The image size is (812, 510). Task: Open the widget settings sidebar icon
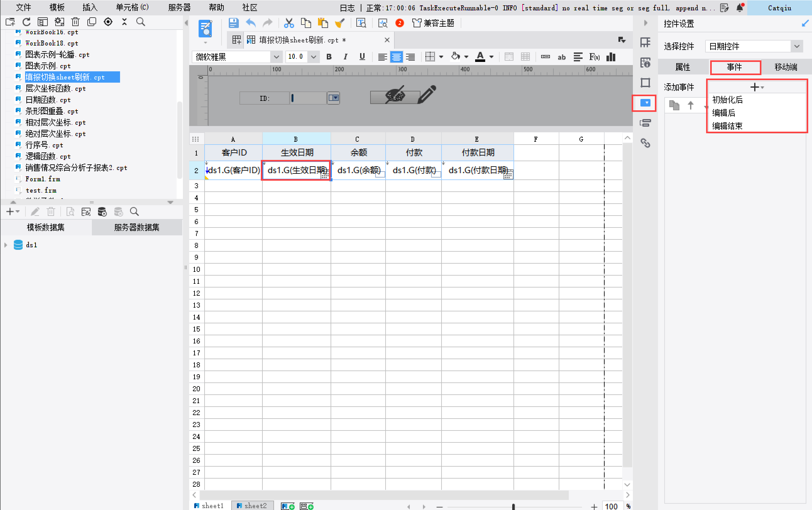(x=645, y=103)
